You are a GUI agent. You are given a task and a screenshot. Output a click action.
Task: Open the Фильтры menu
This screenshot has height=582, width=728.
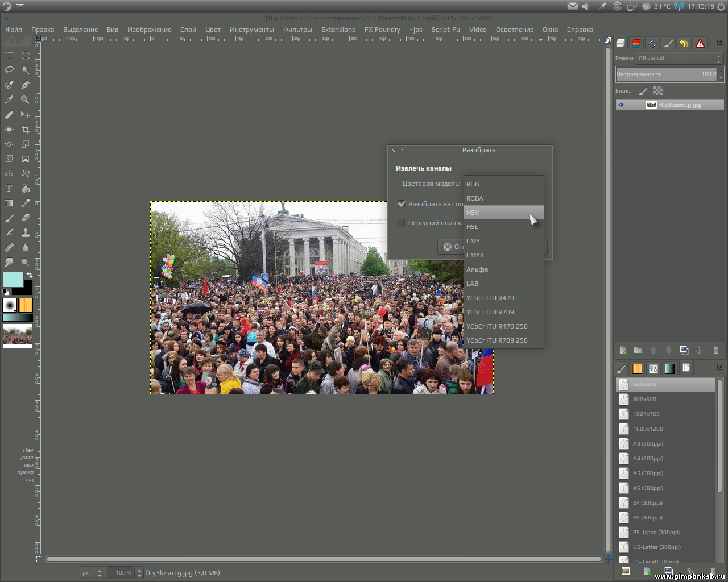(297, 30)
